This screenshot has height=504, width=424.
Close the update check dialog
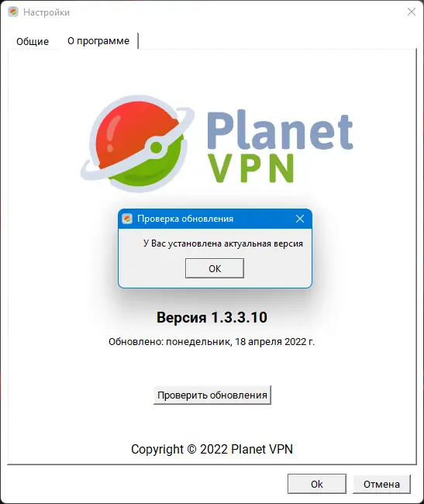tap(300, 219)
